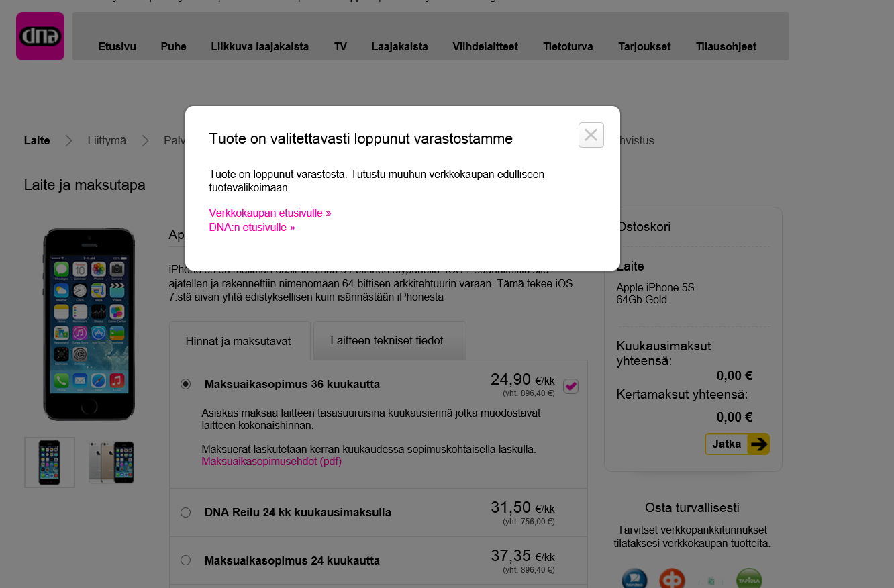894x588 pixels.
Task: Click the DNA logo icon
Action: (40, 36)
